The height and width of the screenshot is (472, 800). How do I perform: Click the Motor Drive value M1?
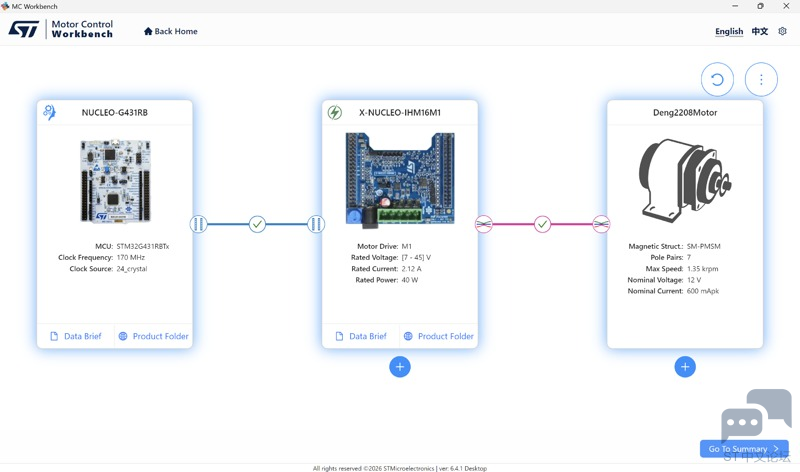407,246
